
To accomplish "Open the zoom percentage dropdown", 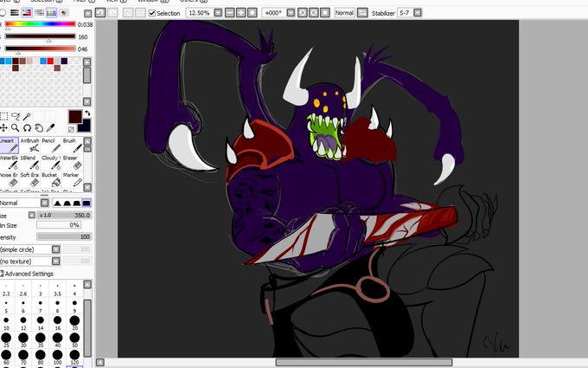I will 218,13.
